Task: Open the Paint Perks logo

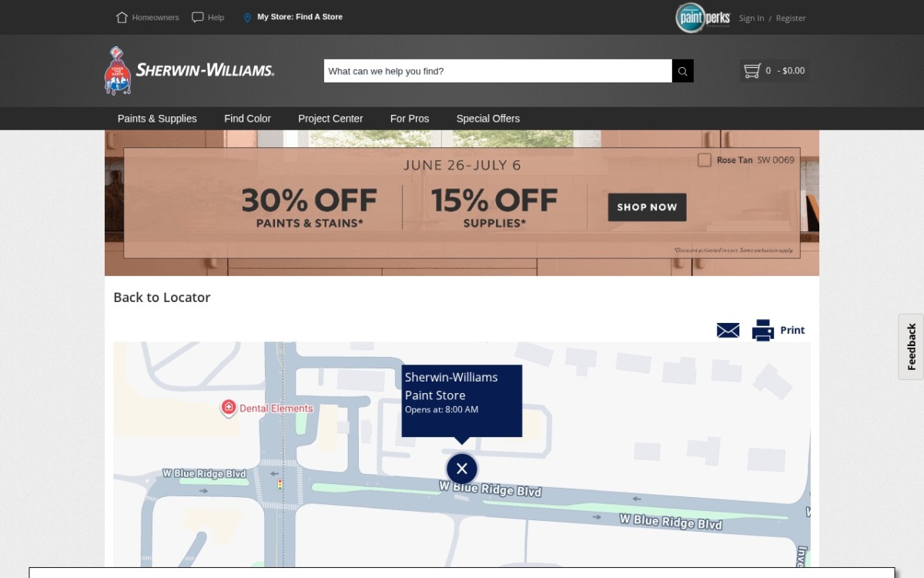Action: [x=702, y=18]
